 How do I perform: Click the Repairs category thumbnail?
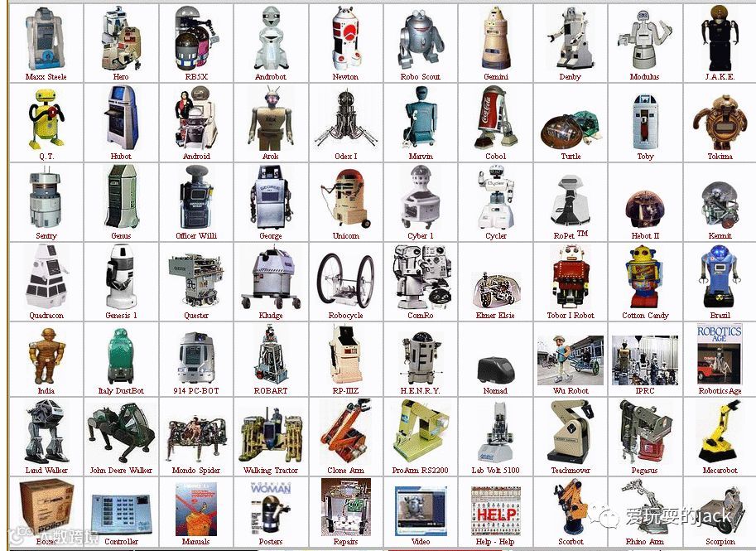pyautogui.click(x=345, y=507)
